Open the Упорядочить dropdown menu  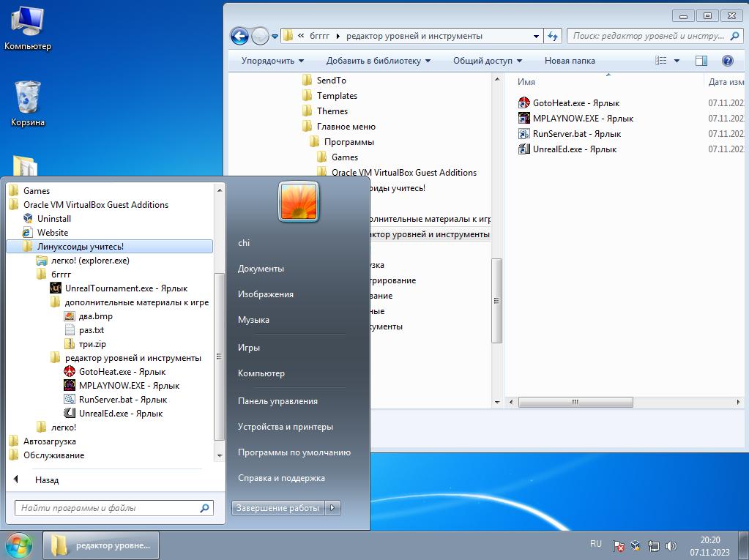pos(272,61)
